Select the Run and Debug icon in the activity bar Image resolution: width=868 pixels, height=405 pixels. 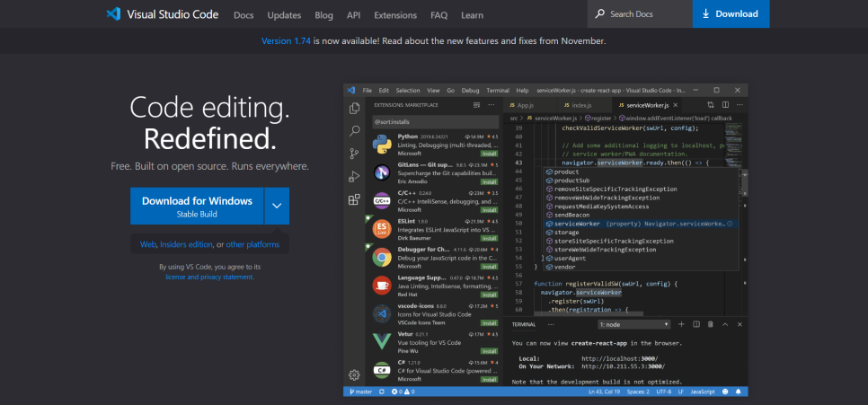coord(354,177)
